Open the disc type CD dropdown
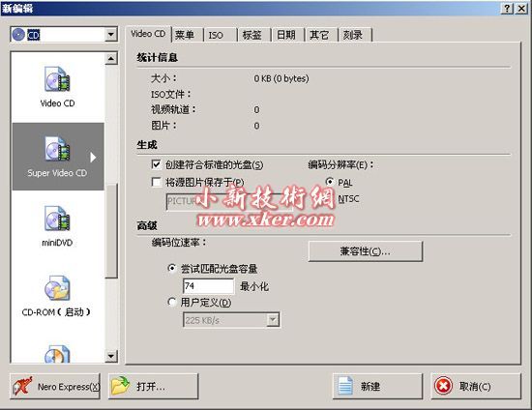This screenshot has height=410, width=532. tap(111, 35)
